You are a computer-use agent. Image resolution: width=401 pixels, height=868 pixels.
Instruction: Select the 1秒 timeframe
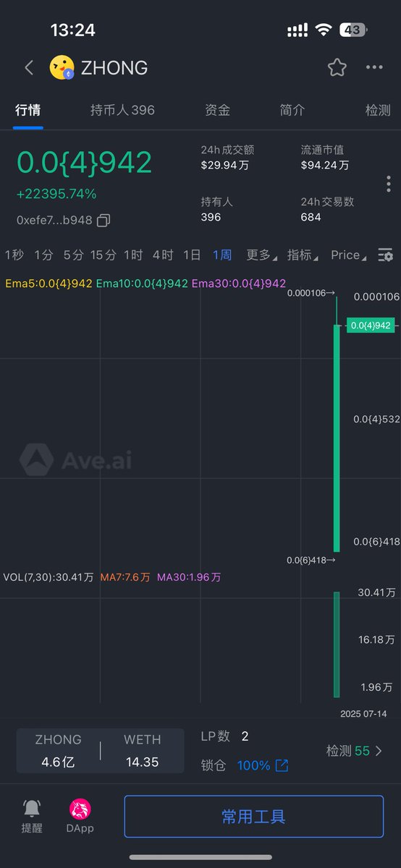tap(14, 255)
